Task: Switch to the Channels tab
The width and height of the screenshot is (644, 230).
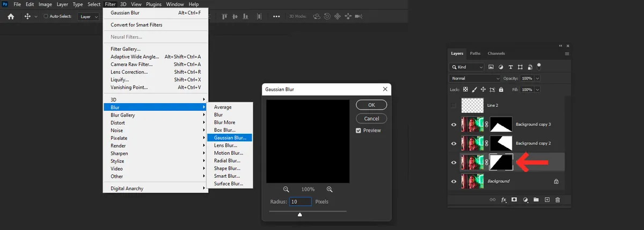Action: coord(496,54)
